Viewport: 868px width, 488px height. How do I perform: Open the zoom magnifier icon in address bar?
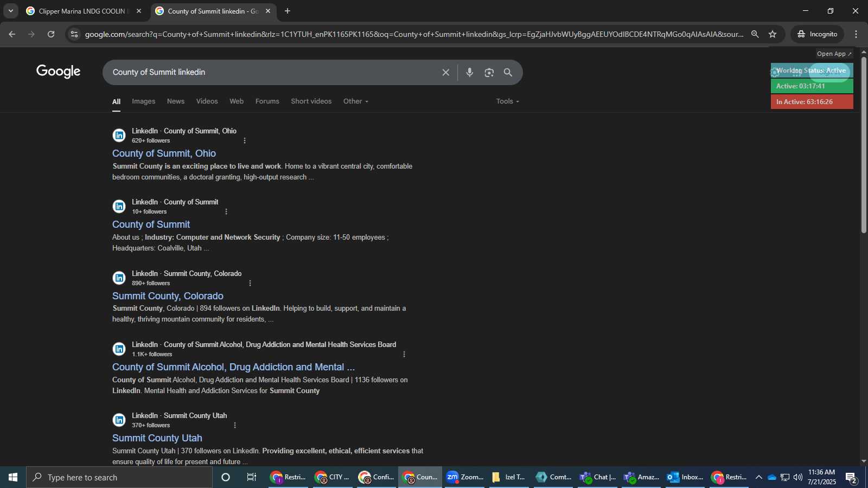click(x=755, y=34)
